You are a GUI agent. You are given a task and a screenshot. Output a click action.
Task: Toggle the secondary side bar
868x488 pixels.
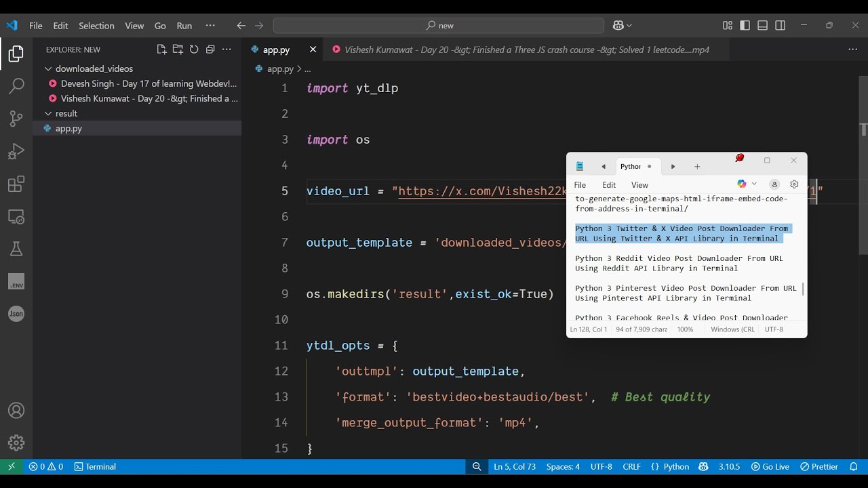pyautogui.click(x=781, y=26)
